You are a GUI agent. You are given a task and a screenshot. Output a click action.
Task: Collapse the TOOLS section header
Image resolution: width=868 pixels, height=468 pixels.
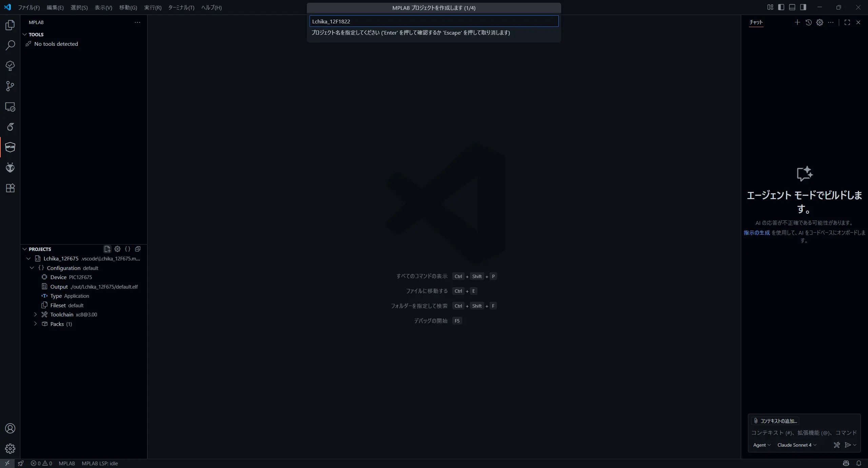[36, 35]
